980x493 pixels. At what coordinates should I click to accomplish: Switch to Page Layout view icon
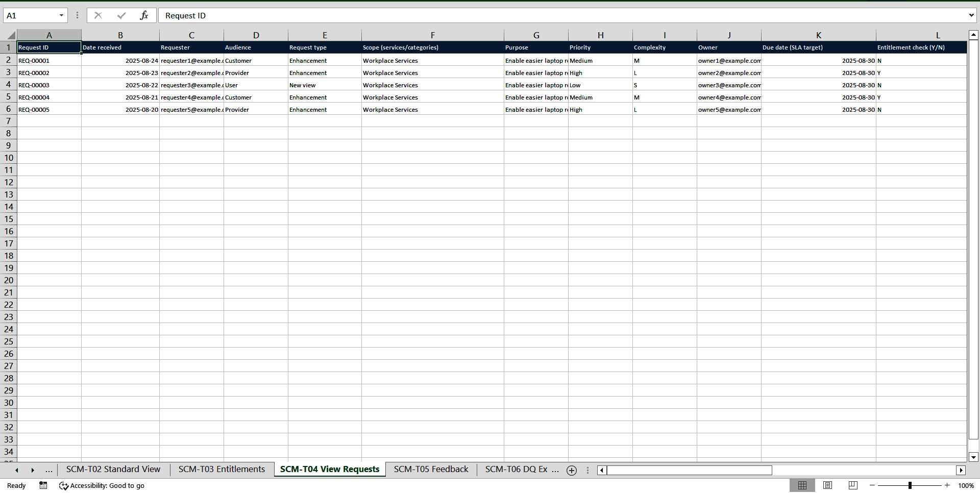(828, 485)
